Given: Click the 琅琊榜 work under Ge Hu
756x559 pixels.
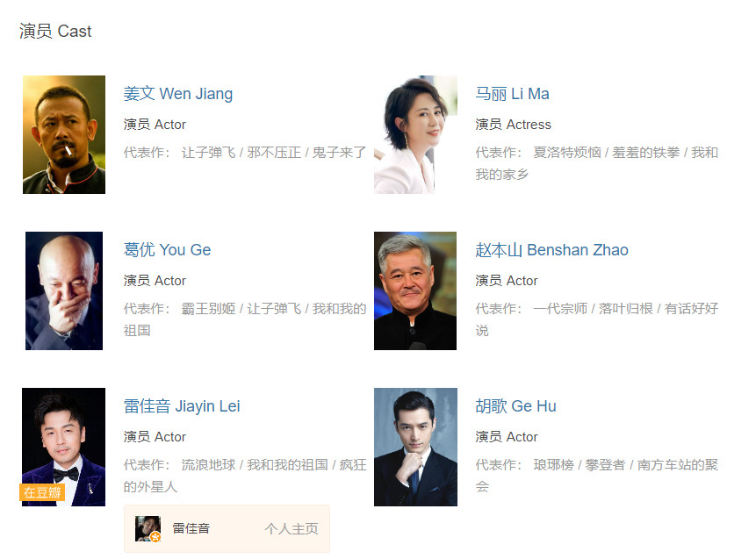Looking at the screenshot, I should tap(553, 464).
